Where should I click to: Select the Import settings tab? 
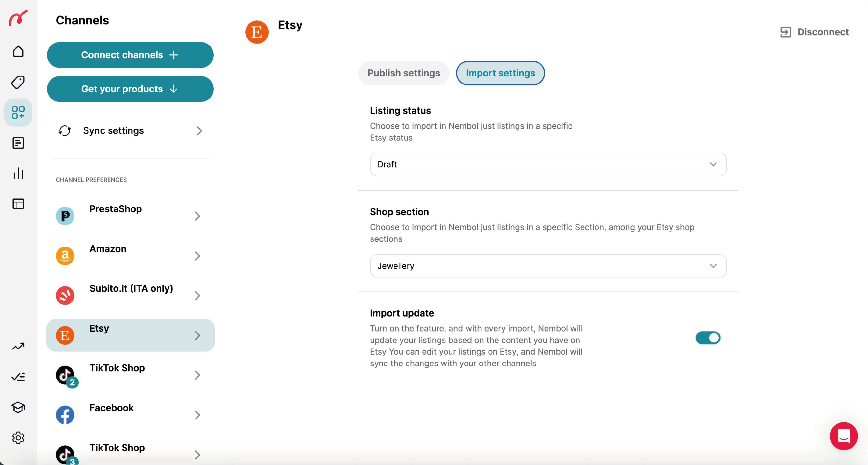(x=500, y=73)
